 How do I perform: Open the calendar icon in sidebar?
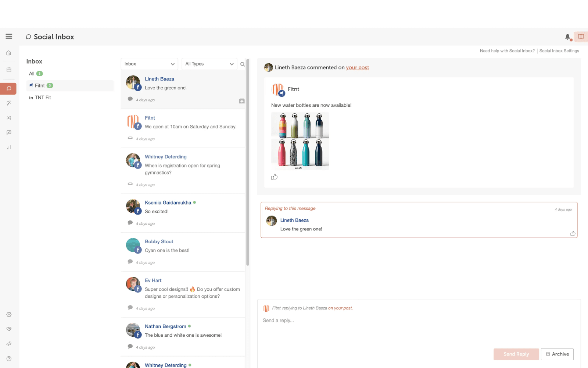(x=9, y=70)
